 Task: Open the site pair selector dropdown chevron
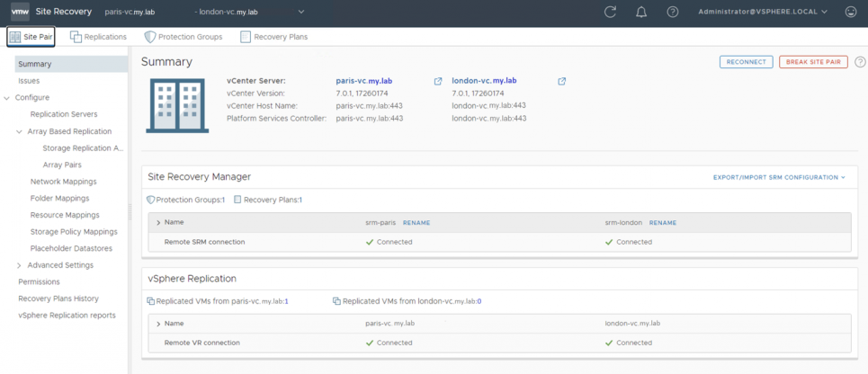(301, 12)
